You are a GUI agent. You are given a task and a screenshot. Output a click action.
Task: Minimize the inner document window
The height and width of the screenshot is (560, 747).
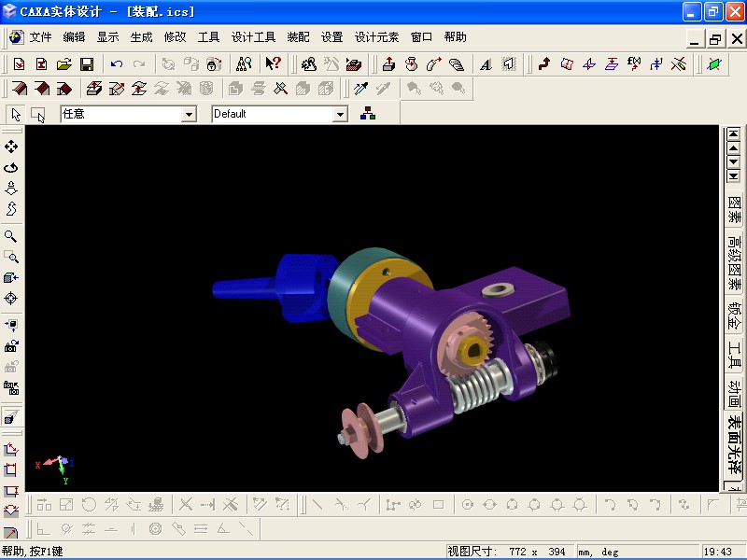click(x=695, y=39)
